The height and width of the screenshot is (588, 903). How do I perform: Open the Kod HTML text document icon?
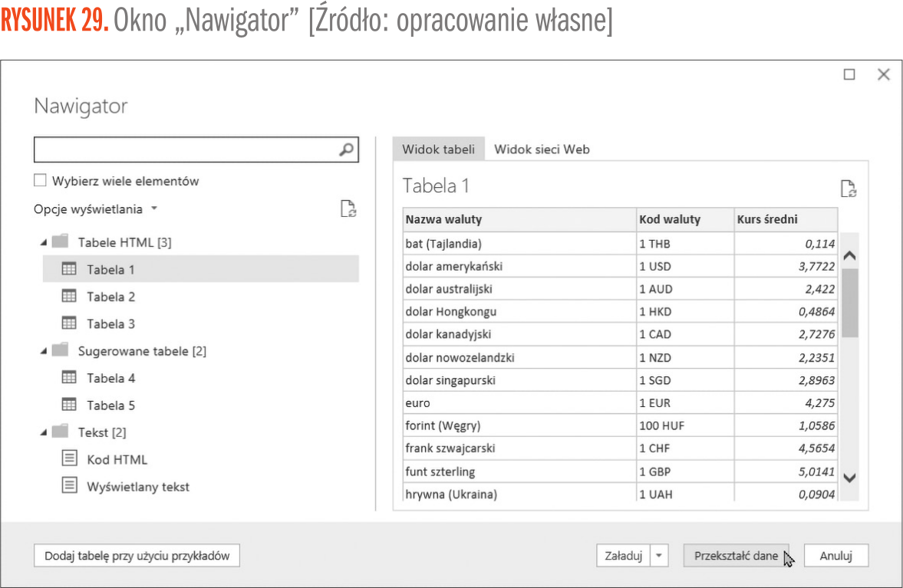pyautogui.click(x=69, y=459)
